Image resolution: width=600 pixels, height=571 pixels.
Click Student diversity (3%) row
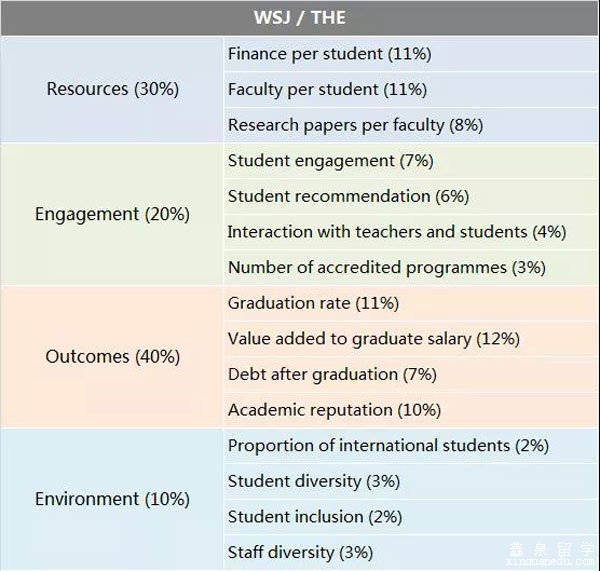[x=411, y=481]
